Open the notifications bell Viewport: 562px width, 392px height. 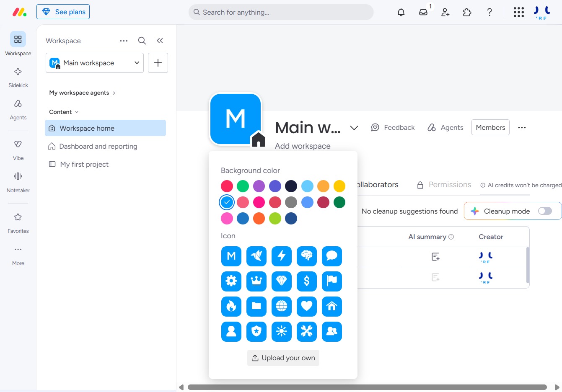click(x=401, y=12)
